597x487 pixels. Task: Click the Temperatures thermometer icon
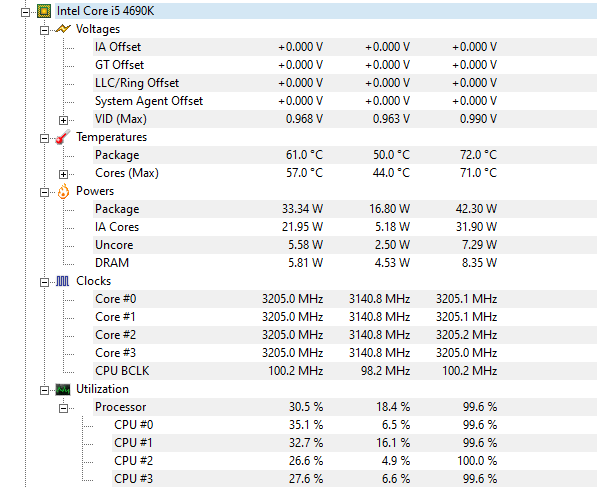(x=63, y=137)
